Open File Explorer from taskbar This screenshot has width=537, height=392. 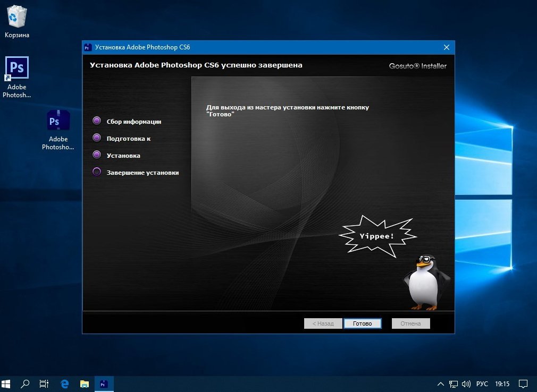pyautogui.click(x=84, y=384)
